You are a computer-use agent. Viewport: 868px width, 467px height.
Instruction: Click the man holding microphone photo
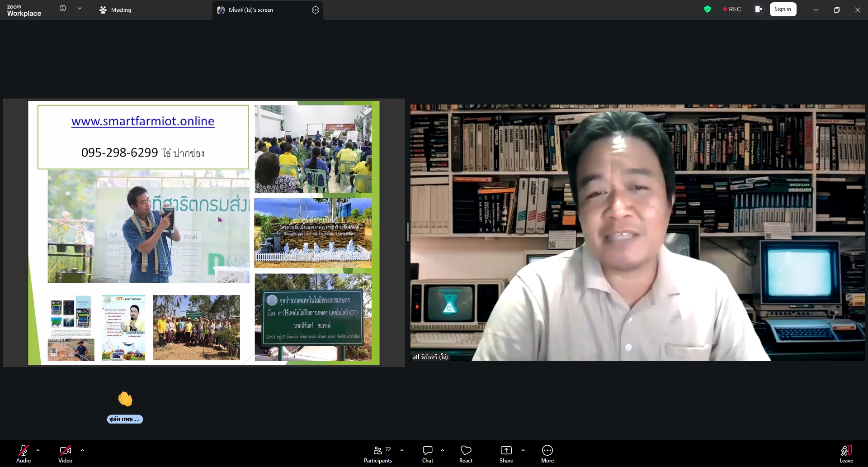[149, 226]
